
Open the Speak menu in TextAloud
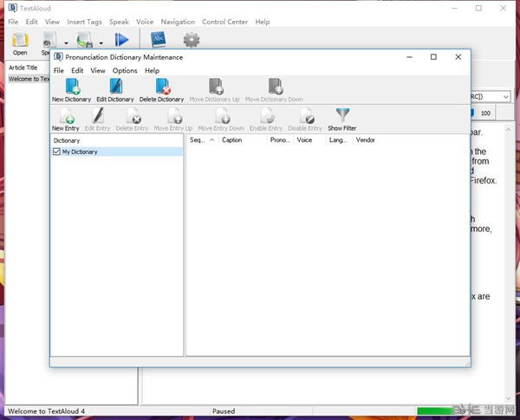coord(119,22)
